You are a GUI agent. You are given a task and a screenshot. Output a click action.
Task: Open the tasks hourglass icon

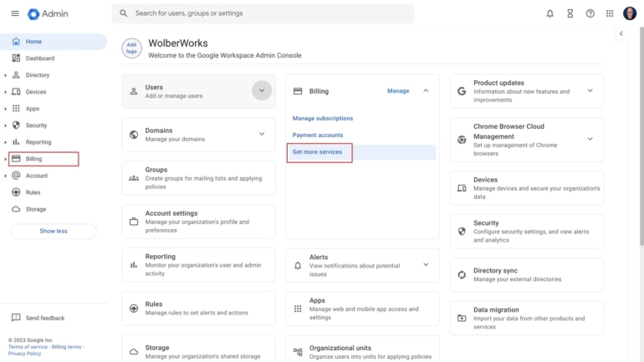tap(570, 13)
